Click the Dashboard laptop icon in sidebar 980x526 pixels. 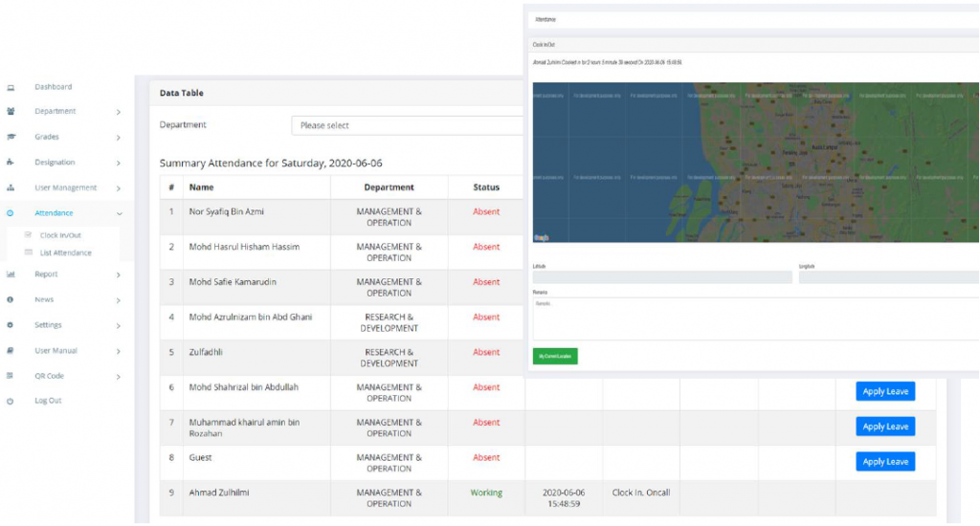[x=11, y=87]
